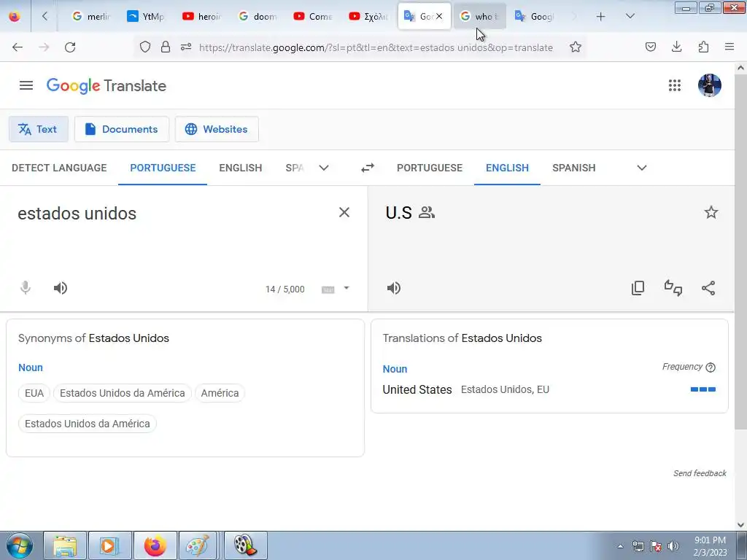Listen to the source text pronunciation

click(x=60, y=288)
